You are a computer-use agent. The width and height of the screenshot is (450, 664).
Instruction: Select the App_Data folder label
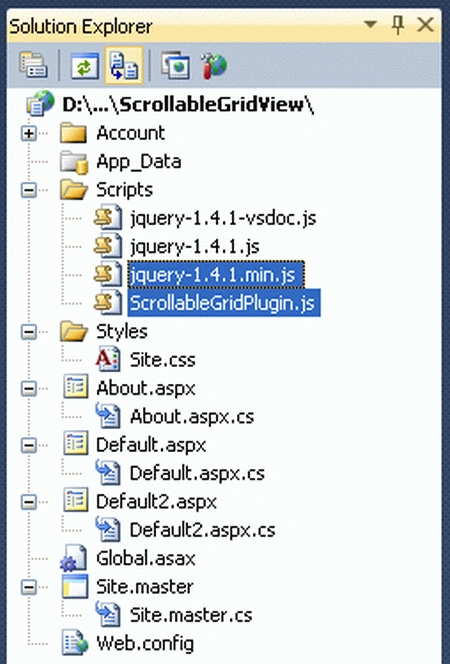coord(139,163)
